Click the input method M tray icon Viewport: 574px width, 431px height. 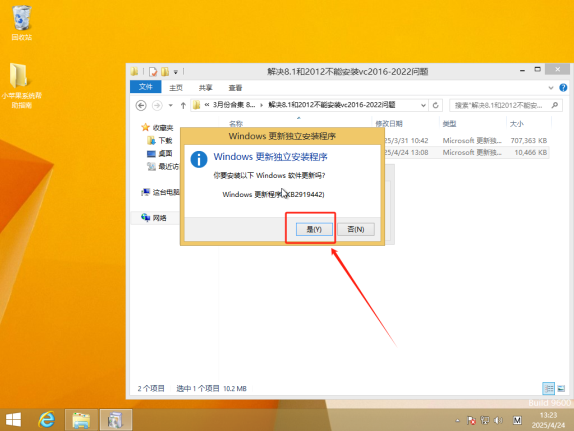click(x=517, y=420)
